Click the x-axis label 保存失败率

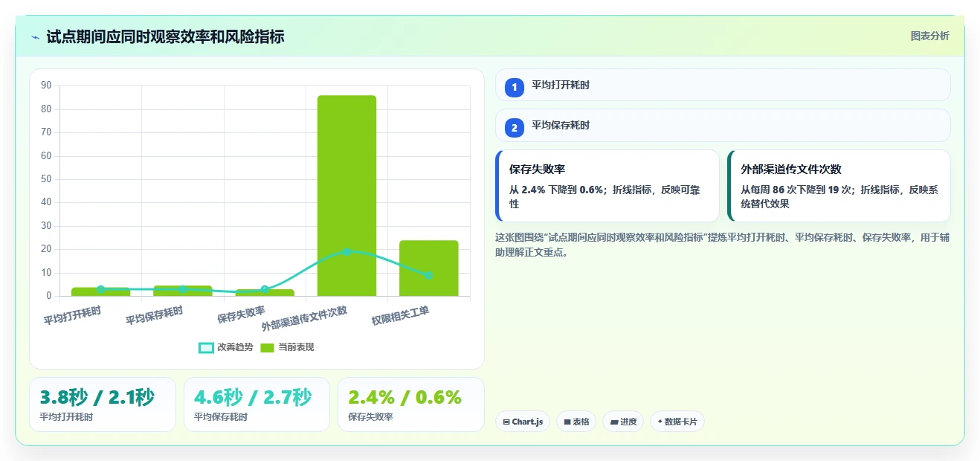pyautogui.click(x=241, y=315)
